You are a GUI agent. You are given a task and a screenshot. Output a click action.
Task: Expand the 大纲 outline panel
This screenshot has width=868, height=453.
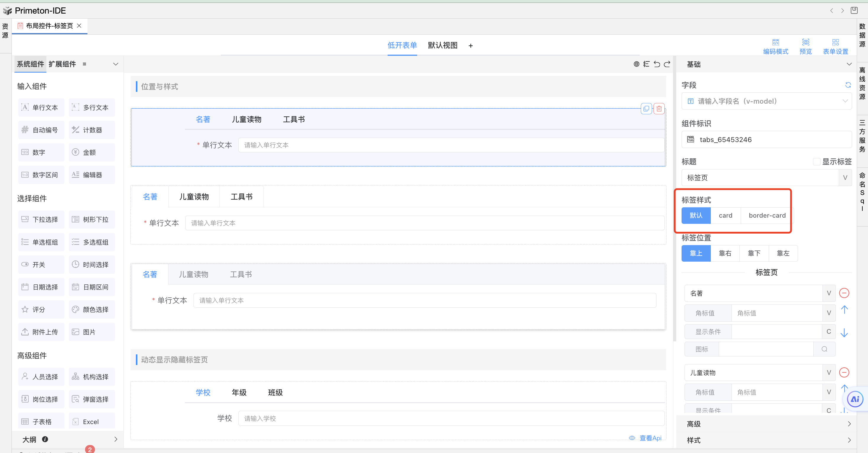(116, 439)
